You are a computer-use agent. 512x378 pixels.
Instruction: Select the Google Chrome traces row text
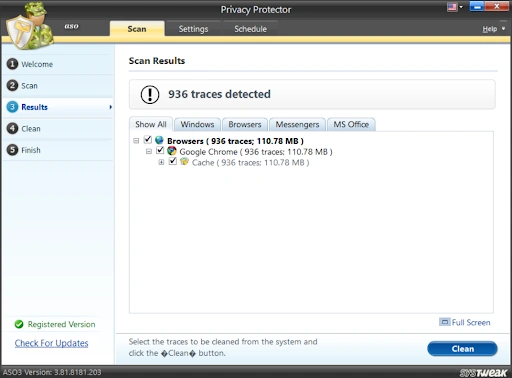coord(256,152)
